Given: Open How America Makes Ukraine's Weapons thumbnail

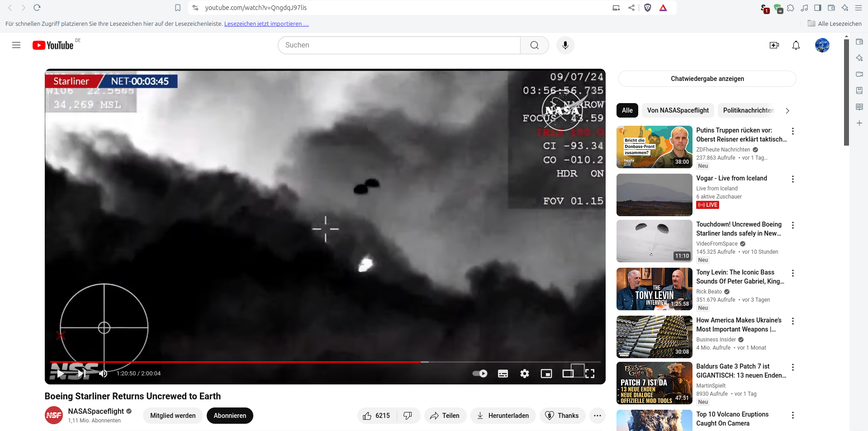Looking at the screenshot, I should (654, 337).
